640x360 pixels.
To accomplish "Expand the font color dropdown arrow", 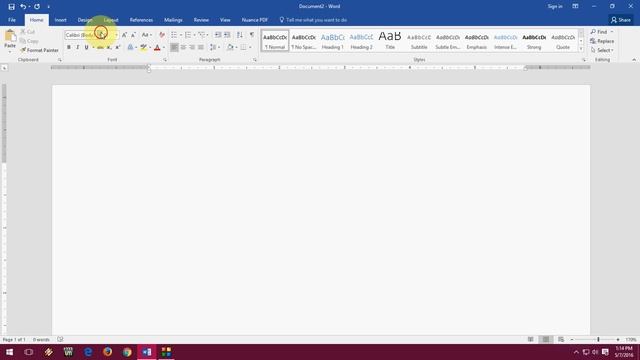I will click(164, 47).
